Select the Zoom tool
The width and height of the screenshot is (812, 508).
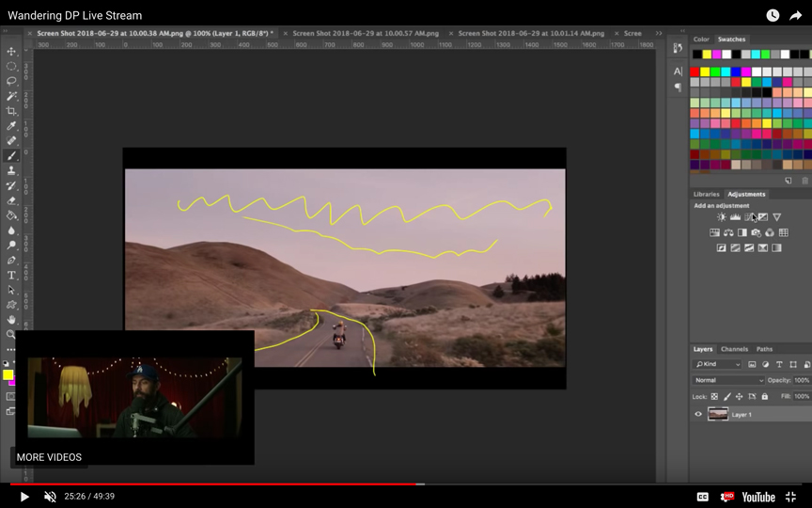tap(11, 334)
